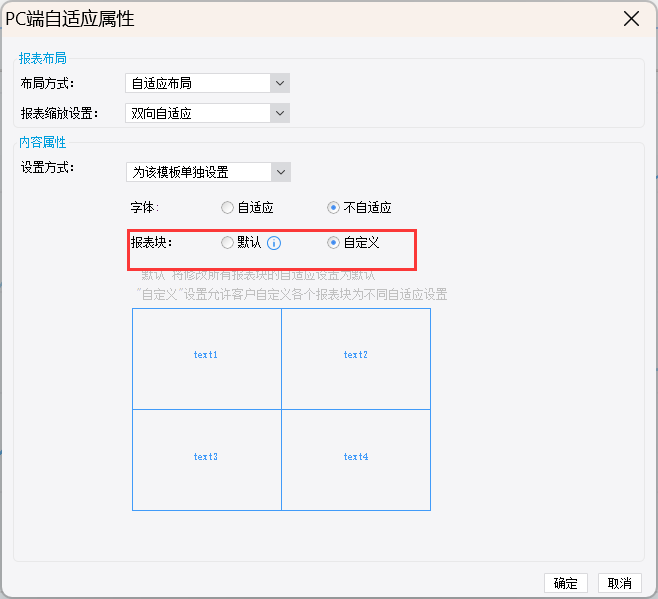Click the info icon next to 默认
658x599 pixels.
274,243
